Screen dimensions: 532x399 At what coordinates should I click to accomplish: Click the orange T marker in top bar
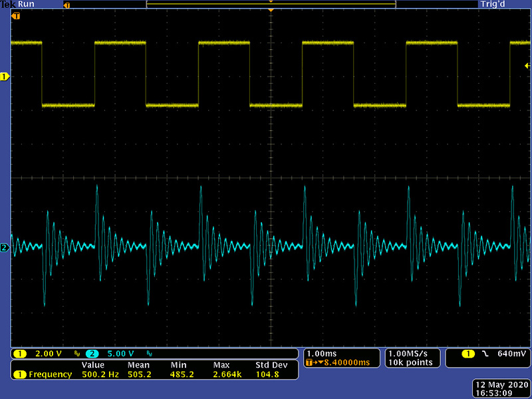click(x=66, y=5)
